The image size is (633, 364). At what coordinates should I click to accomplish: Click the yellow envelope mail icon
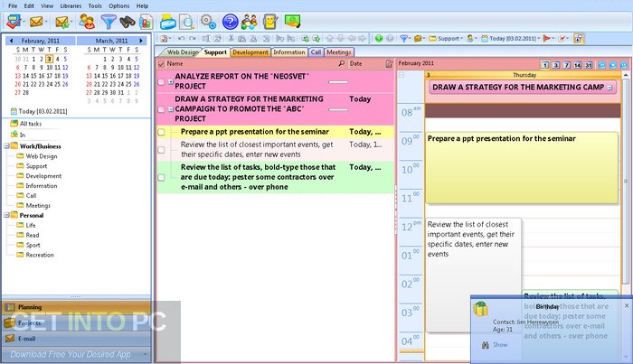pyautogui.click(x=36, y=22)
